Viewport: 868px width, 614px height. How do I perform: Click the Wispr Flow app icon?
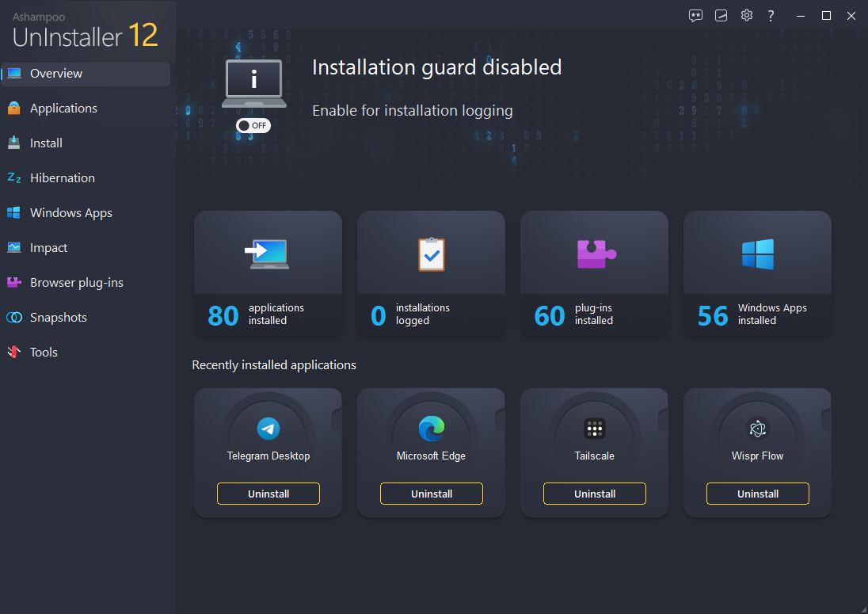758,429
